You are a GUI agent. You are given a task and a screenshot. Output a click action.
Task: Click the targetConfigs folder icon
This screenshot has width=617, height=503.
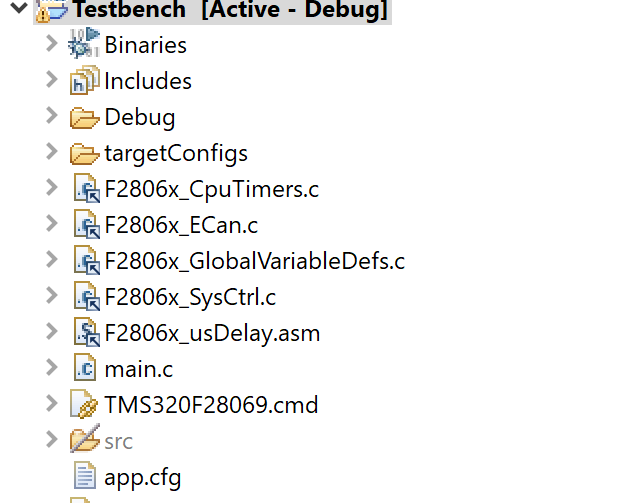84,153
